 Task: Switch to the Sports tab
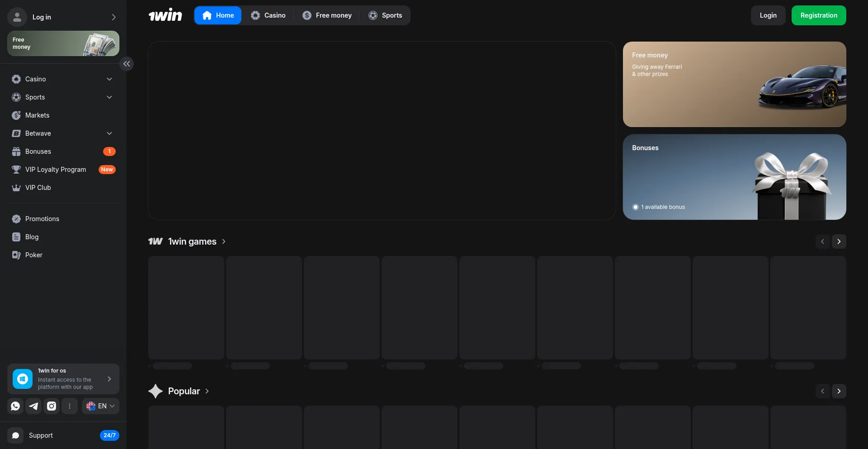[x=385, y=15]
